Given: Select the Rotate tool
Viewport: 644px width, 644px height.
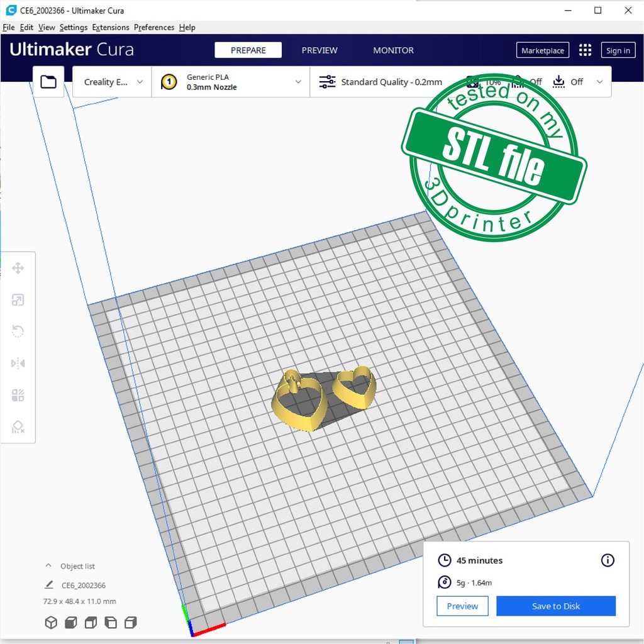Looking at the screenshot, I should pyautogui.click(x=18, y=331).
